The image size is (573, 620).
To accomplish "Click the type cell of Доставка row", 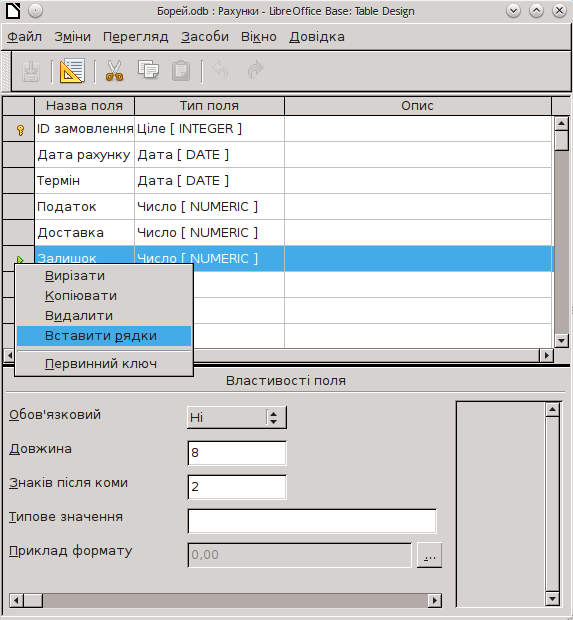I will pos(209,233).
